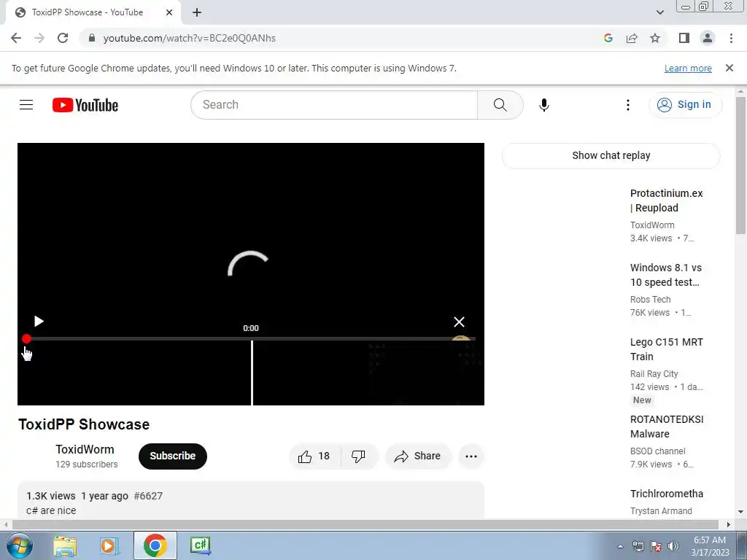
Task: Show hidden tray icons arrow
Action: tap(620, 546)
